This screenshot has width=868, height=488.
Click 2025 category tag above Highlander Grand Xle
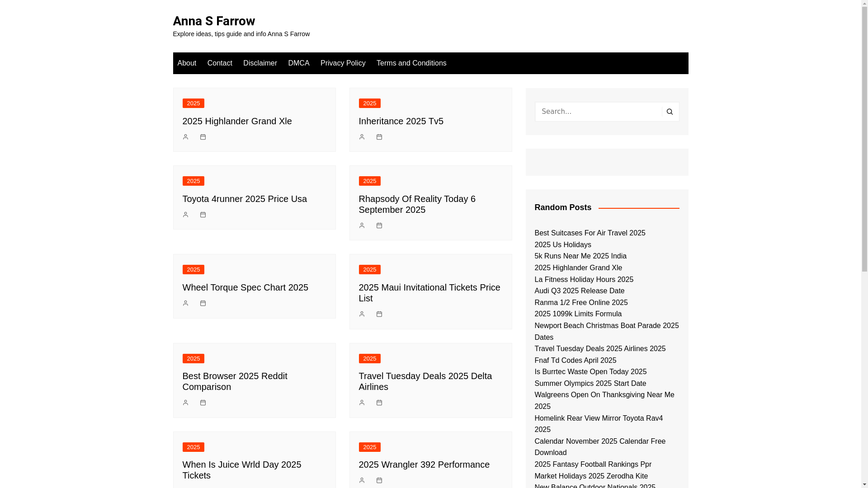click(193, 103)
